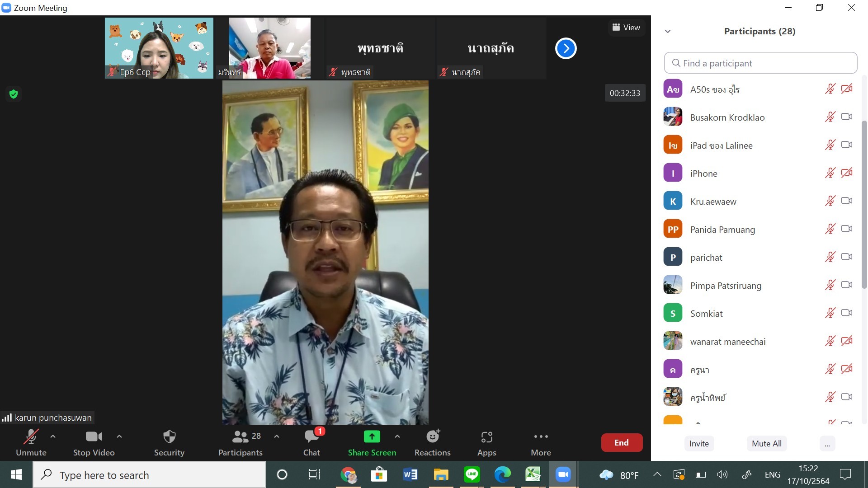Toggle Busakorn Krodklao's microphone mute icon
This screenshot has height=488, width=868.
click(x=830, y=117)
